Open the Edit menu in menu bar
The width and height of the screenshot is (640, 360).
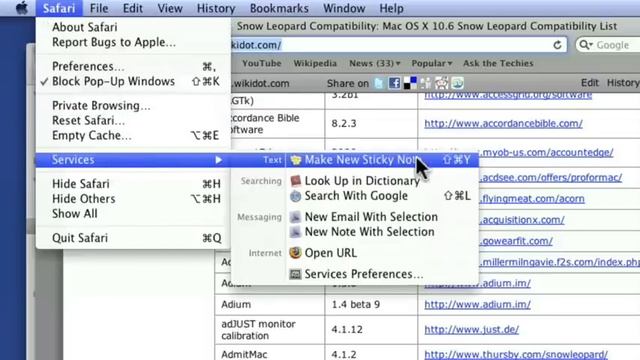click(133, 8)
